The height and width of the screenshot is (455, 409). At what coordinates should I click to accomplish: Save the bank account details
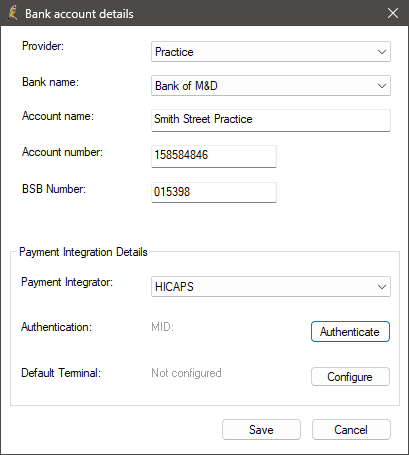[x=261, y=430]
